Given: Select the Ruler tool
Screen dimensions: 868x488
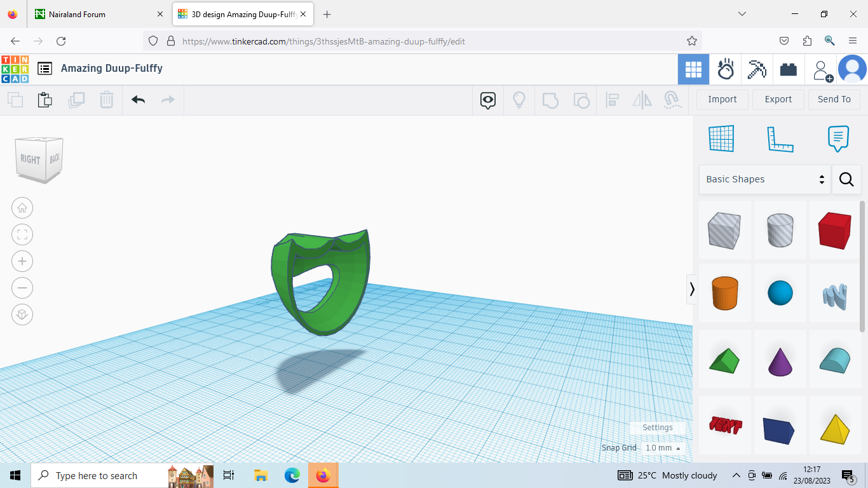Looking at the screenshot, I should click(x=780, y=139).
